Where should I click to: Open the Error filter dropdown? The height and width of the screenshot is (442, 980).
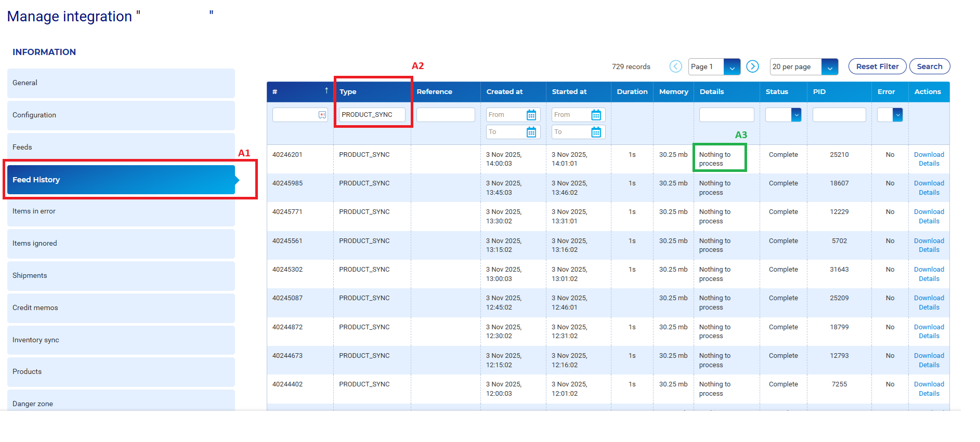pos(897,115)
